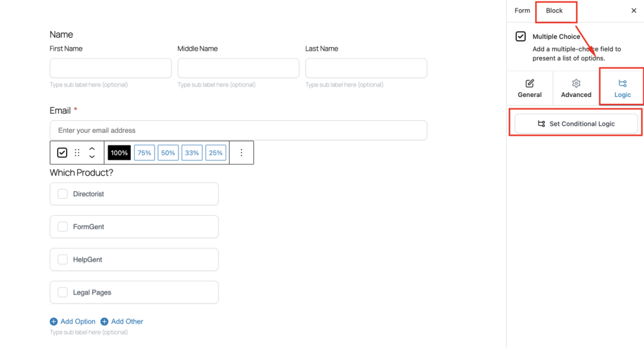Click sub label placeholder below Add Option
The height and width of the screenshot is (348, 644).
(x=89, y=332)
